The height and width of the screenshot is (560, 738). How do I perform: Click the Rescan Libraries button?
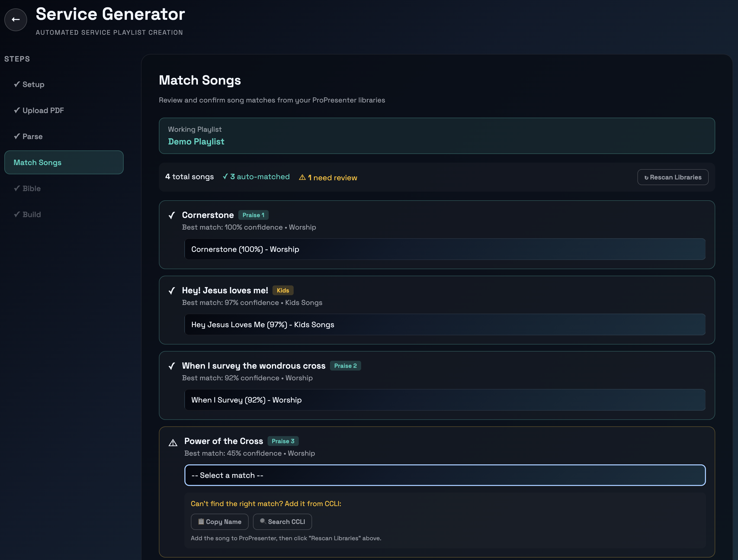click(673, 178)
